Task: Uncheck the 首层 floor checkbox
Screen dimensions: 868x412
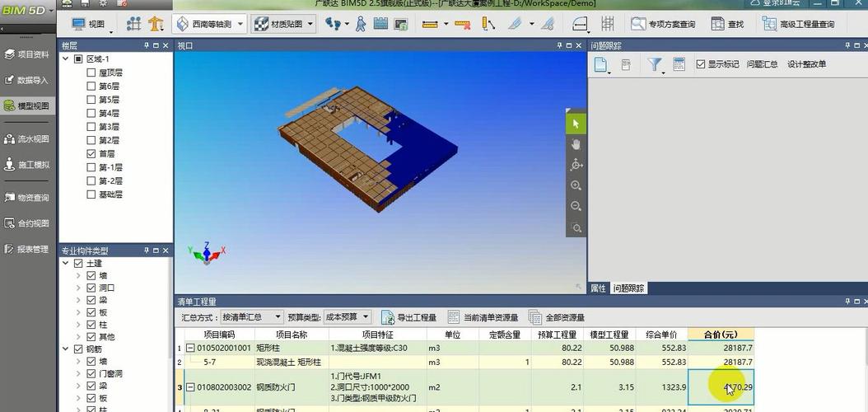Action: click(91, 153)
